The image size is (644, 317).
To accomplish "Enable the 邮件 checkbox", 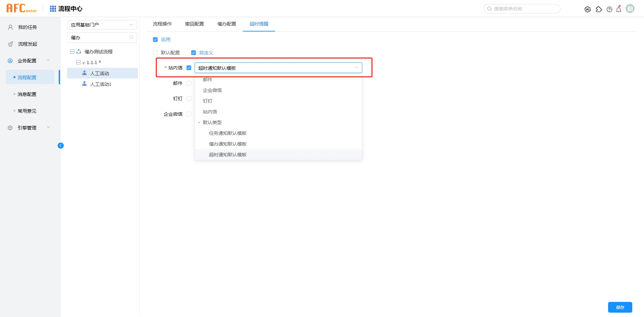I will tap(189, 83).
